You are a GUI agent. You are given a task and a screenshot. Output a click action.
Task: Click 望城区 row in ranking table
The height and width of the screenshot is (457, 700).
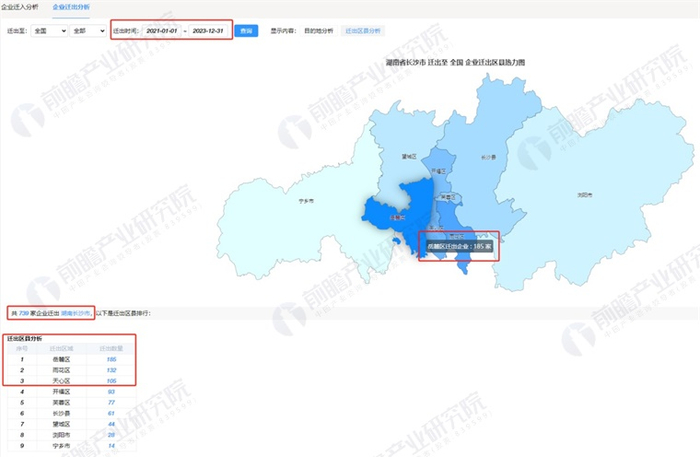coord(71,424)
